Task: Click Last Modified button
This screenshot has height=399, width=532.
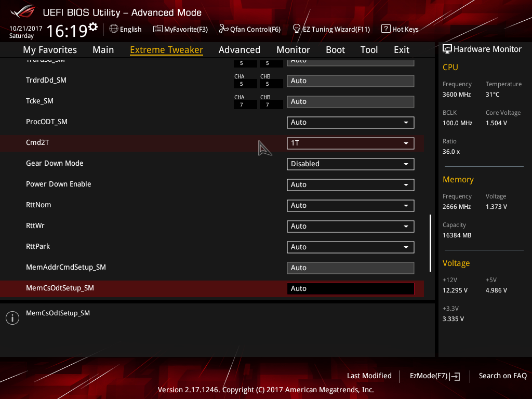Action: (369, 376)
